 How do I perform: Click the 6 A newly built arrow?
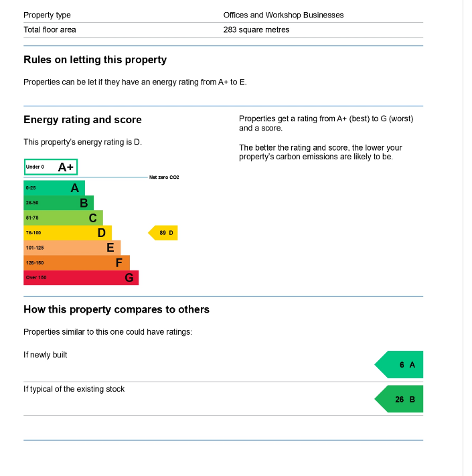400,365
